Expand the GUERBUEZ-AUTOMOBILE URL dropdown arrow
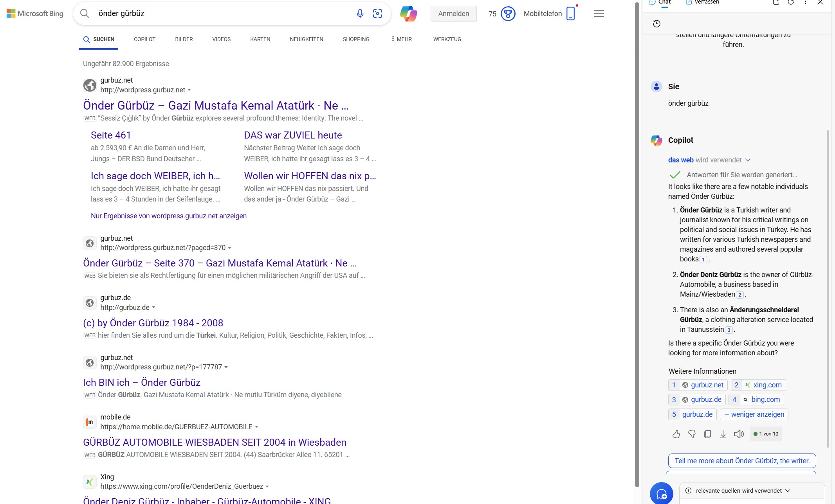 click(x=256, y=427)
